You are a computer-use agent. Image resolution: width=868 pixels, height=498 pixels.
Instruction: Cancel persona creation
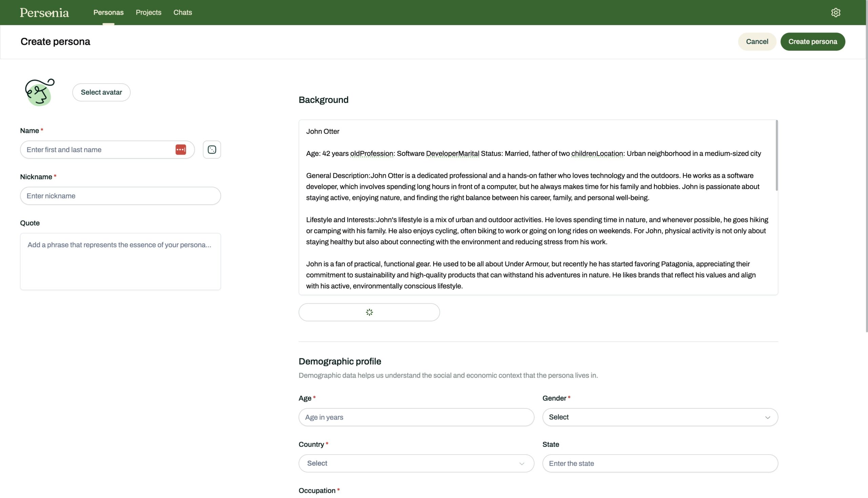[757, 41]
